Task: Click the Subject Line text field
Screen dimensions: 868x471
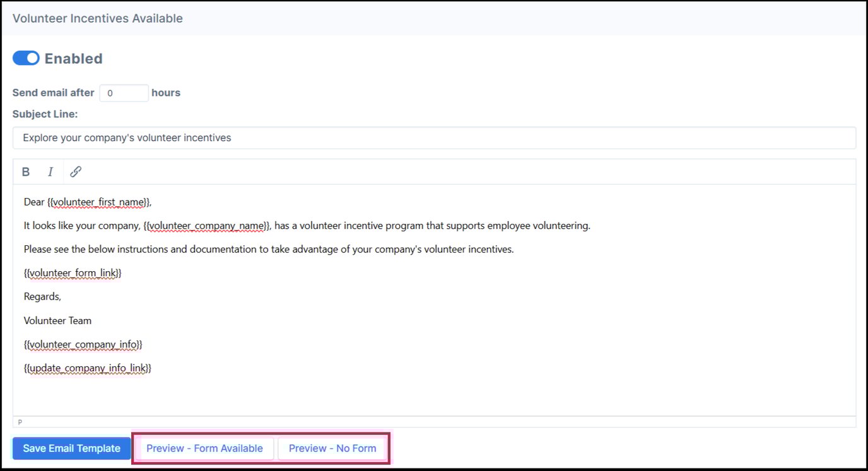Action: tap(434, 137)
